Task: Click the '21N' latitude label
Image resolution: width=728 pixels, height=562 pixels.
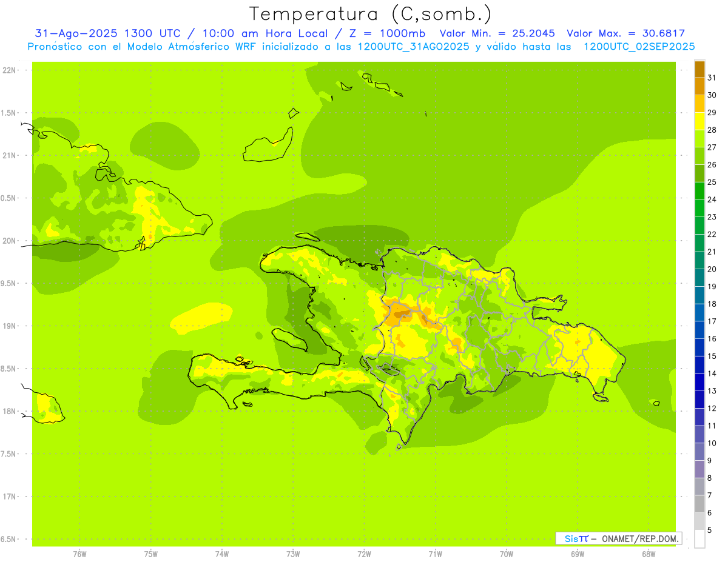Action: pyautogui.click(x=9, y=156)
